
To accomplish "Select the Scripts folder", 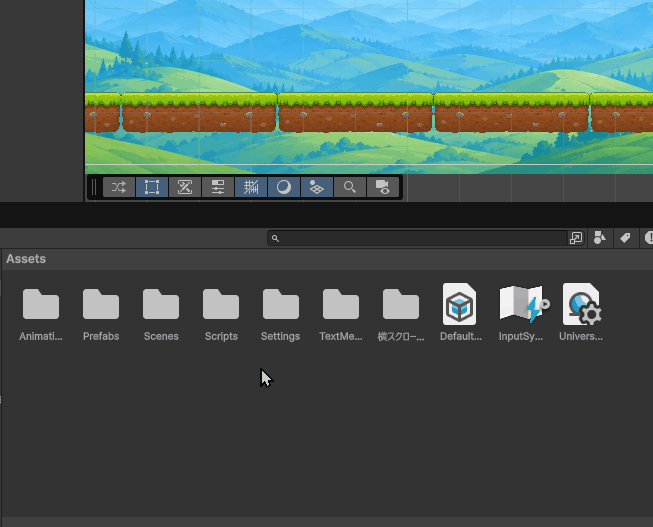I will [221, 313].
